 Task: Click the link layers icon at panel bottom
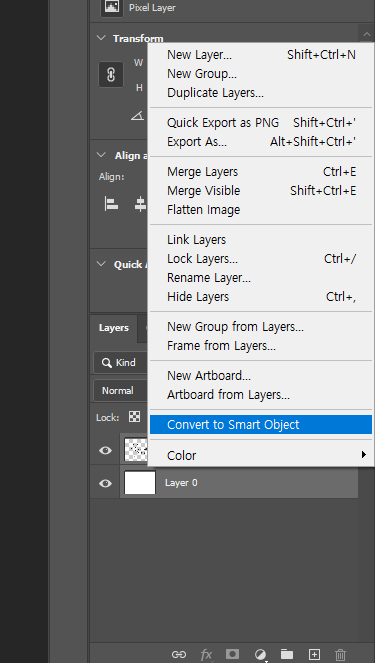coord(178,654)
